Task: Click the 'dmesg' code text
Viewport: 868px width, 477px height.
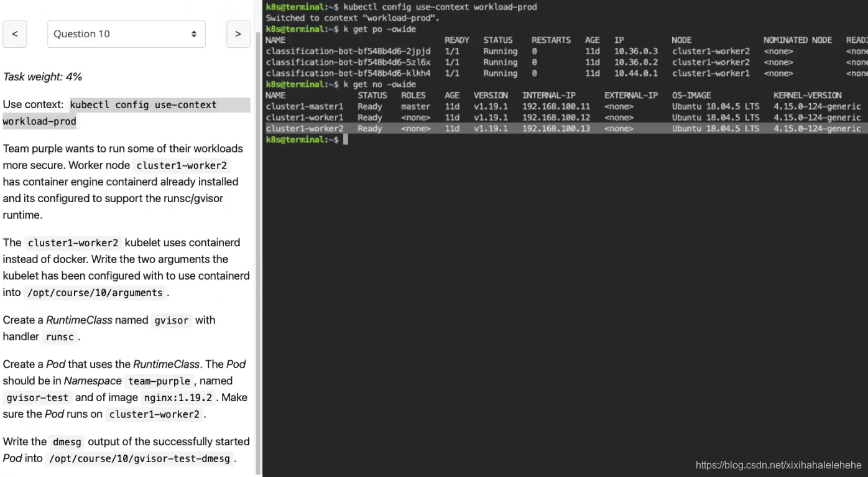Action: pyautogui.click(x=67, y=442)
